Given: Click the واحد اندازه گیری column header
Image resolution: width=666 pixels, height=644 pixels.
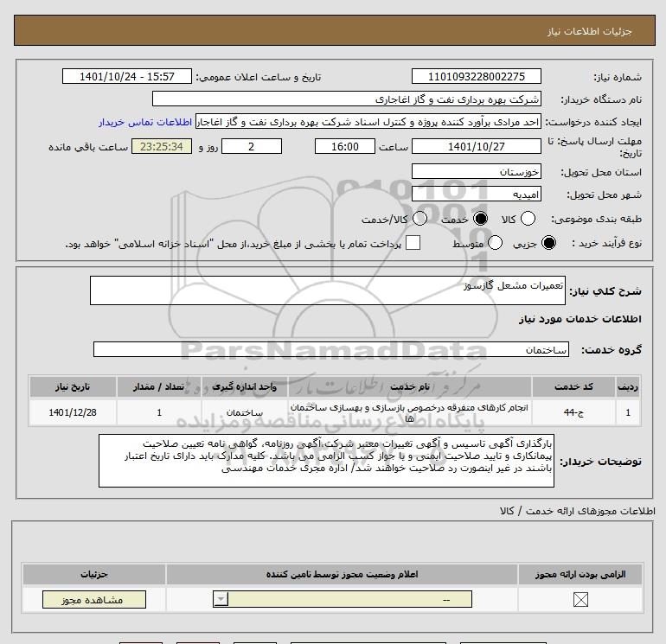Looking at the screenshot, I should pyautogui.click(x=245, y=386).
